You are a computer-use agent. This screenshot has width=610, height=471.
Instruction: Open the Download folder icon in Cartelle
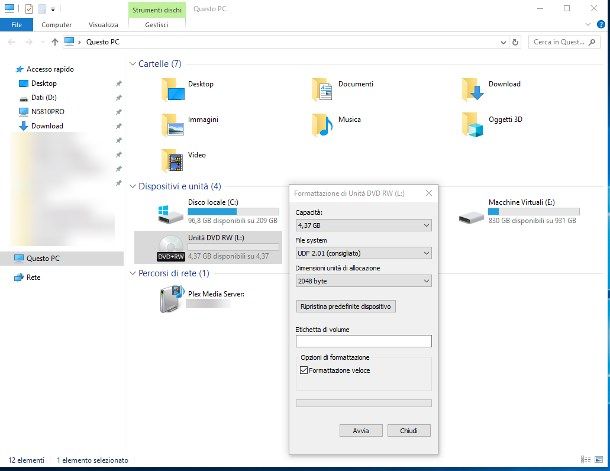click(473, 89)
